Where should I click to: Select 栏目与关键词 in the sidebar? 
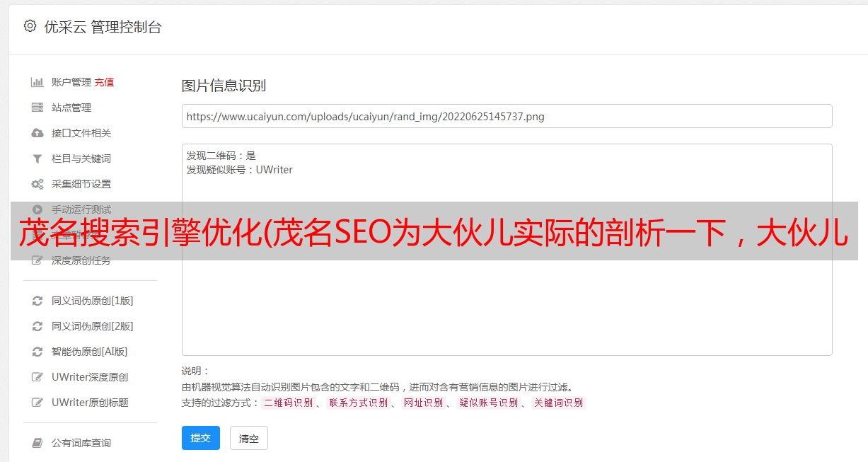pyautogui.click(x=81, y=158)
